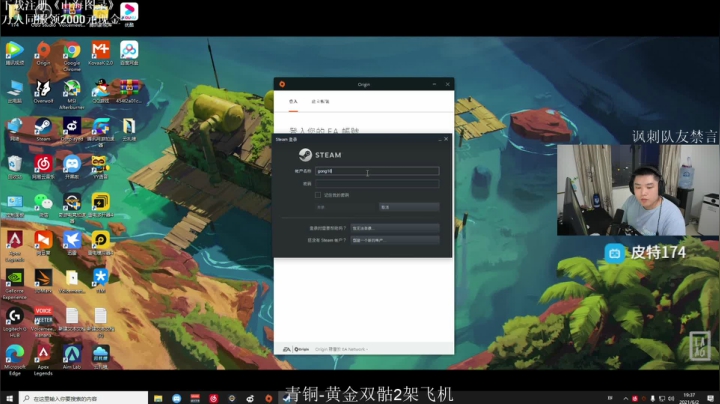Open the taskbar clock and date
The height and width of the screenshot is (404, 720).
pos(689,398)
